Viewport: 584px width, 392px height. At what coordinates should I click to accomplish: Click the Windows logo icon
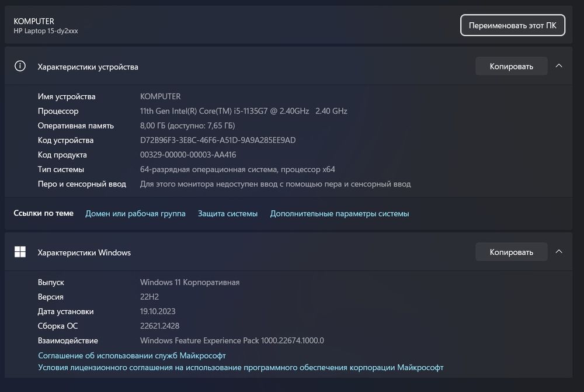pos(20,252)
